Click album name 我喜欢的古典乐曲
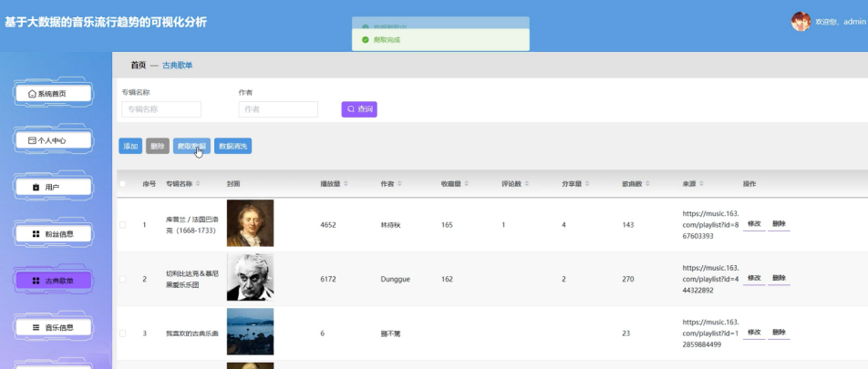 [x=192, y=333]
